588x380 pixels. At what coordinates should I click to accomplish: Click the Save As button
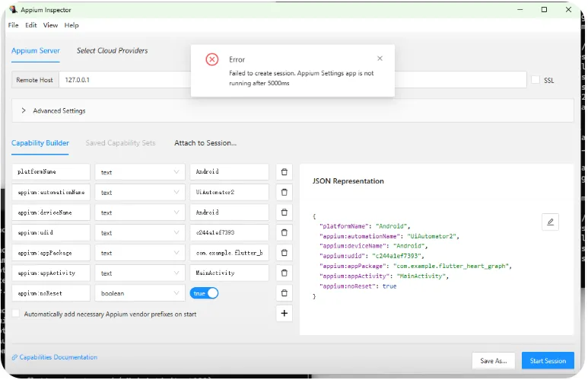pyautogui.click(x=493, y=360)
